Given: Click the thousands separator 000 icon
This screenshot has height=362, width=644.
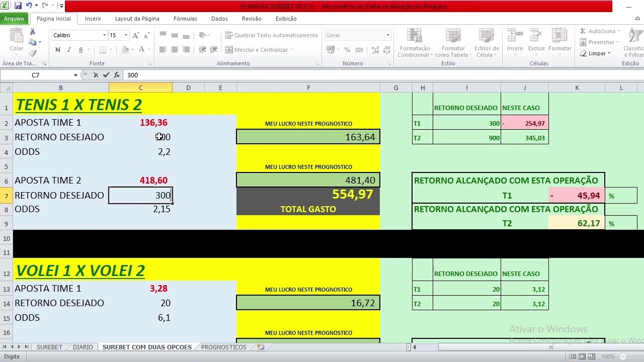Looking at the screenshot, I should [x=359, y=50].
